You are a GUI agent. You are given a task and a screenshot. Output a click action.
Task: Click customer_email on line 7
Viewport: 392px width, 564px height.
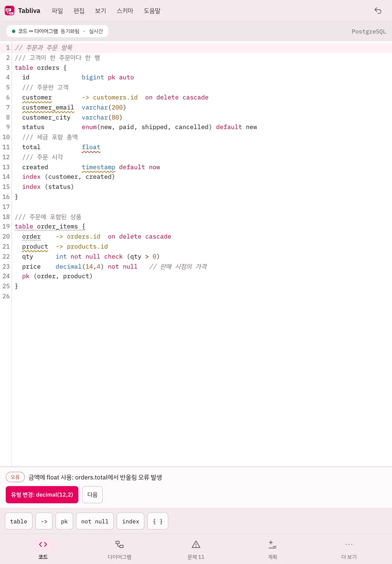click(x=48, y=107)
